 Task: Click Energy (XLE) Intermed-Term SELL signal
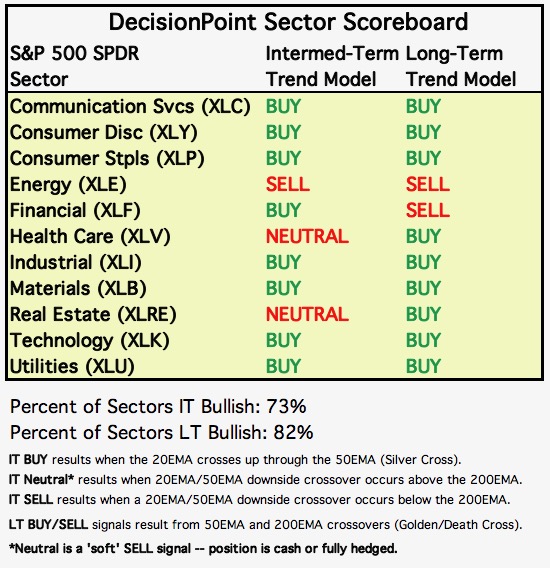[x=288, y=184]
